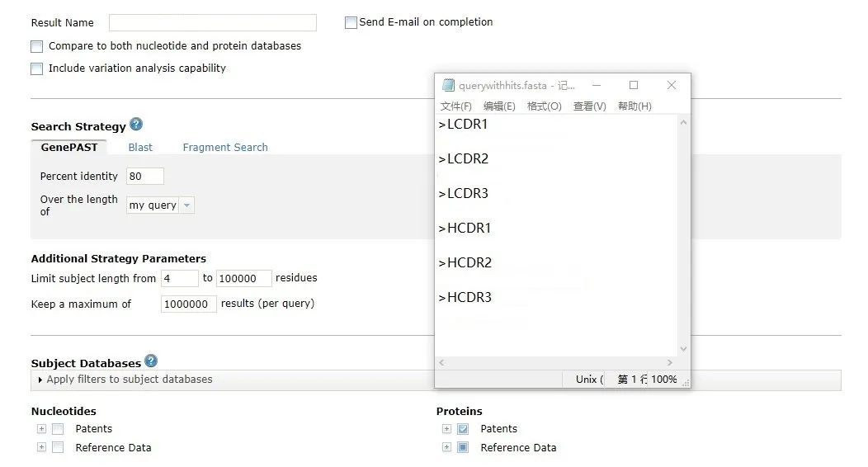The width and height of the screenshot is (868, 467).
Task: Toggle Include variation analysis capability checkbox
Action: click(36, 69)
